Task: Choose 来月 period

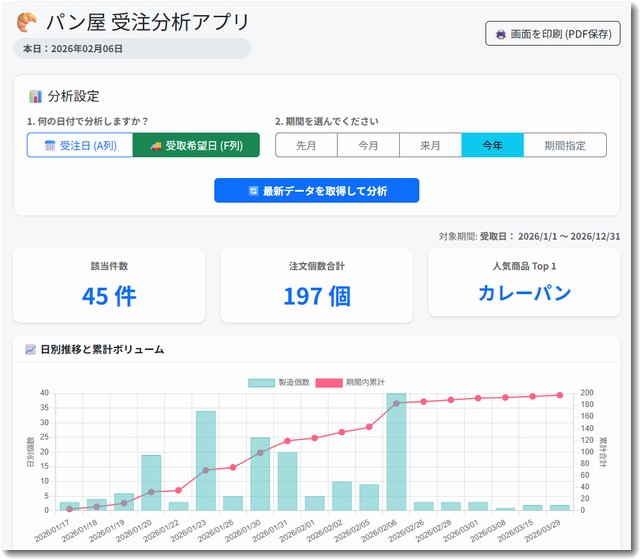Action: 431,145
